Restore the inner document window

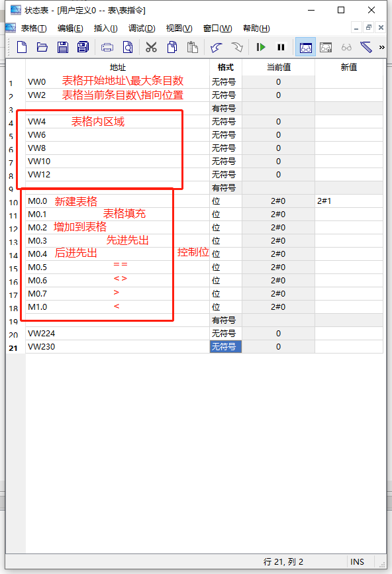point(369,27)
